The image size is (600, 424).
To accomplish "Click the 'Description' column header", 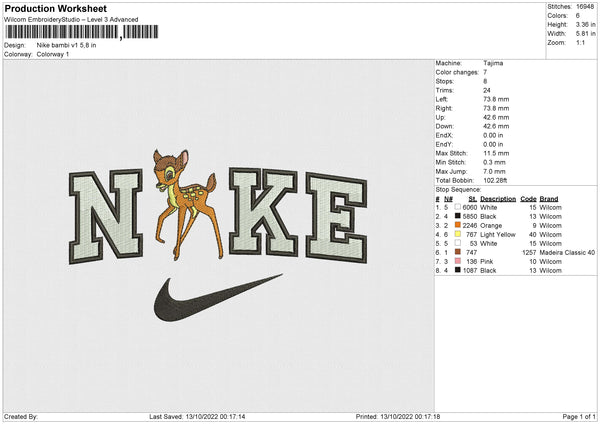I will 498,199.
